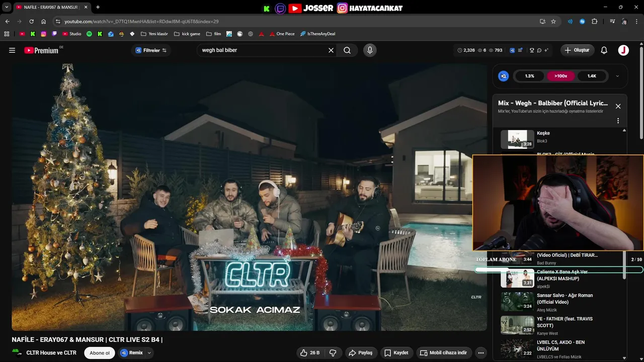The image size is (644, 362).
Task: Share the video via Paylaş
Action: 361,353
